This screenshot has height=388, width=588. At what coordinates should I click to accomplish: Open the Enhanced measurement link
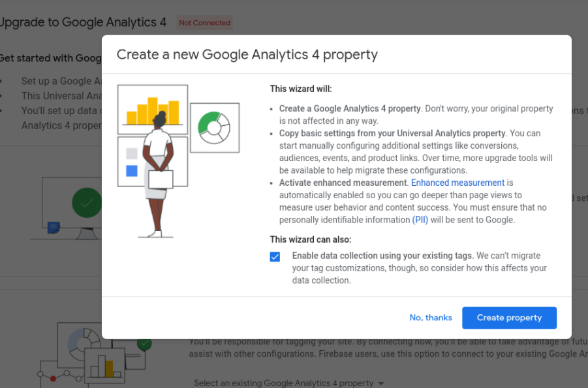pyautogui.click(x=457, y=183)
